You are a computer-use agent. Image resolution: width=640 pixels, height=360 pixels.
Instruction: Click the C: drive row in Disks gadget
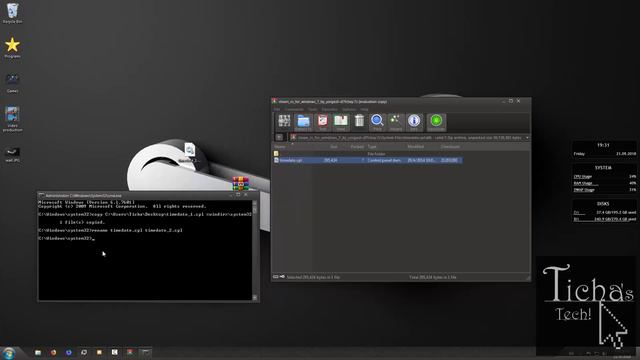click(x=604, y=213)
